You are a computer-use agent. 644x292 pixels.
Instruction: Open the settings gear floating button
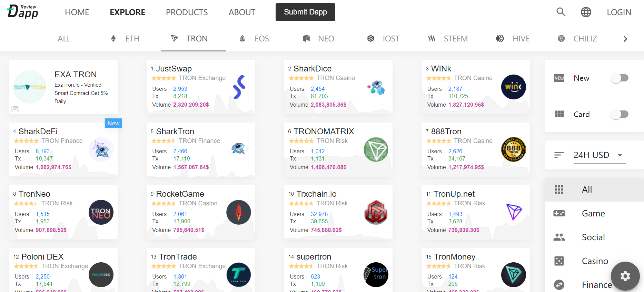[x=625, y=276]
